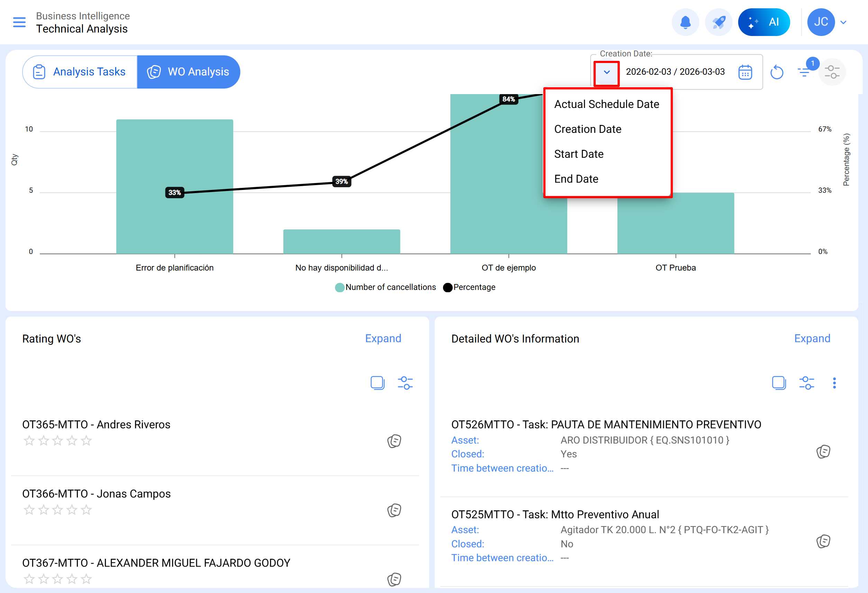
Task: Open work order icon for OT365-MTTO
Action: click(394, 441)
